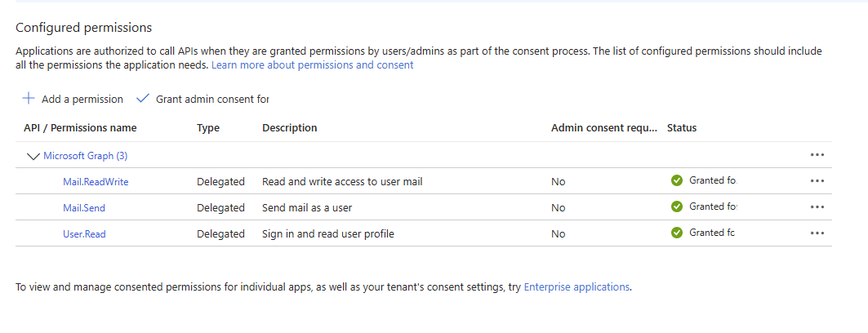This screenshot has width=868, height=333.
Task: Open the ellipsis menu for Mail.Send
Action: pos(817,207)
